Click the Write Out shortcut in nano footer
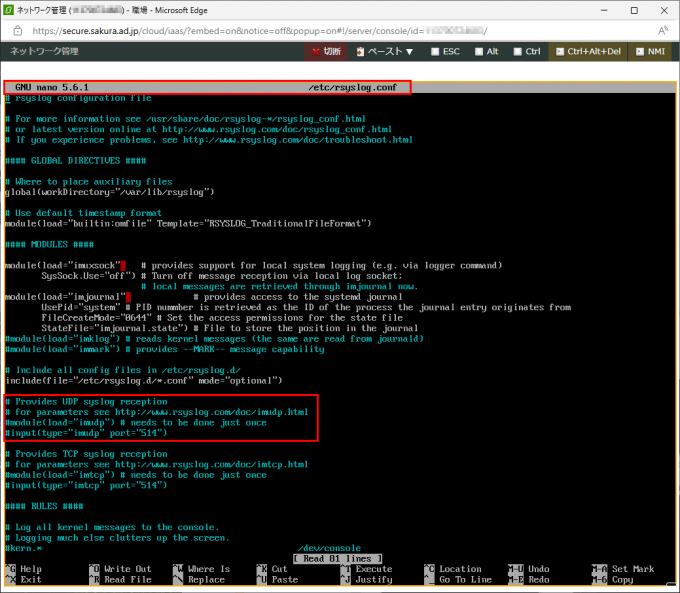This screenshot has width=680, height=593. [126, 569]
